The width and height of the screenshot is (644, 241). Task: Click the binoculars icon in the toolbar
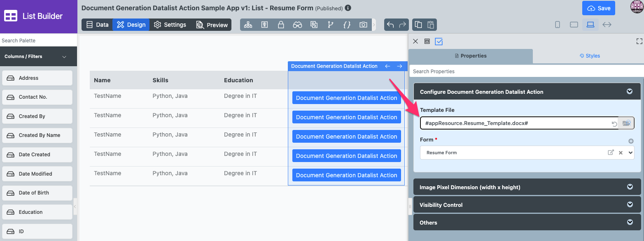(297, 25)
